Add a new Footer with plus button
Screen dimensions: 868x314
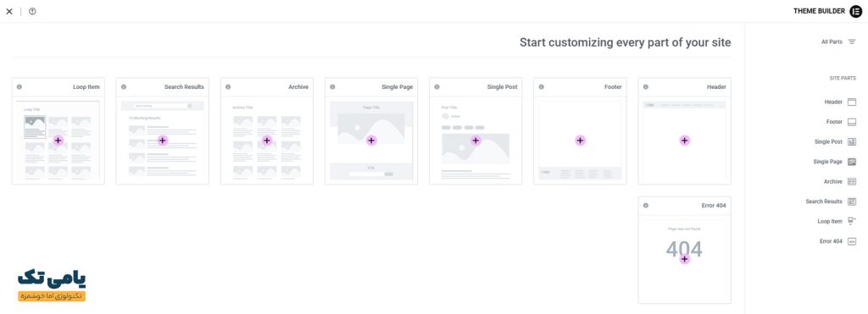[x=580, y=140]
